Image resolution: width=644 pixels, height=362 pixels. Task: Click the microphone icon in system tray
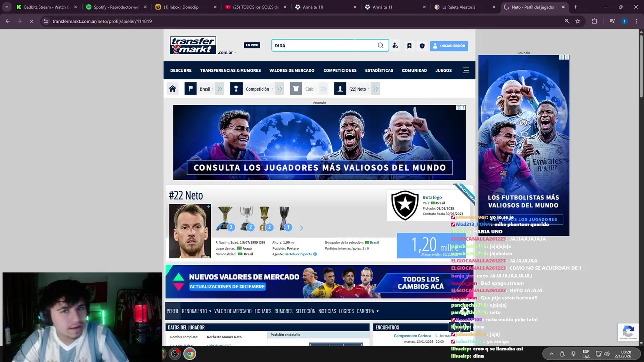[573, 354]
